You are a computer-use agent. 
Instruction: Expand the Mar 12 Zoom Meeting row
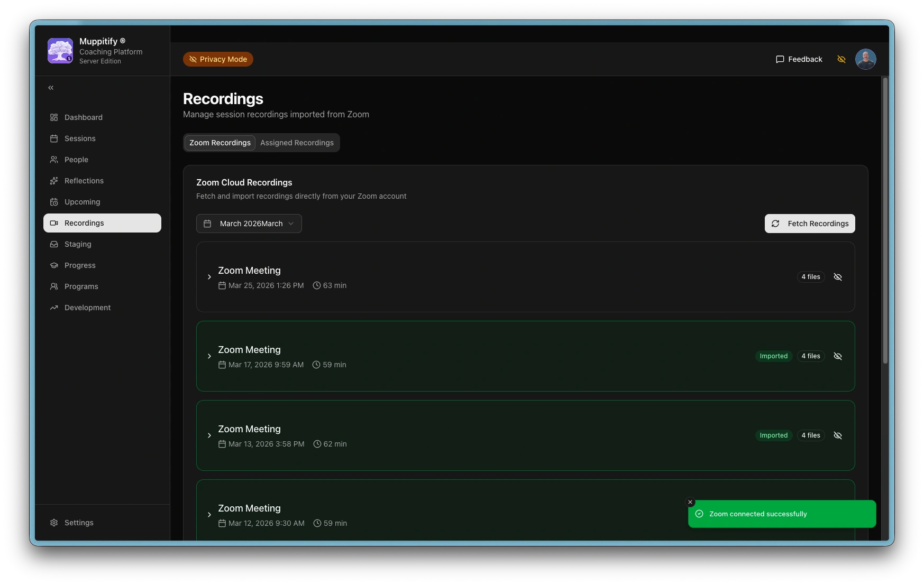click(x=209, y=515)
